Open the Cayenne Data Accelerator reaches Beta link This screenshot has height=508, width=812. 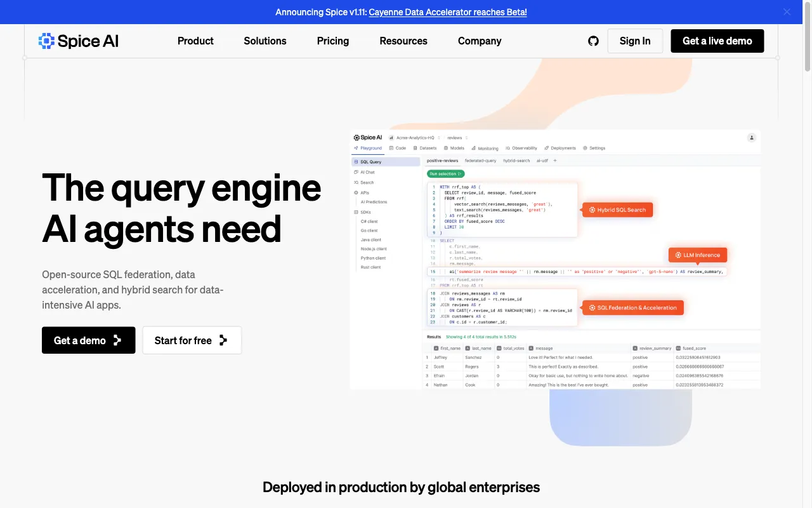coord(448,12)
